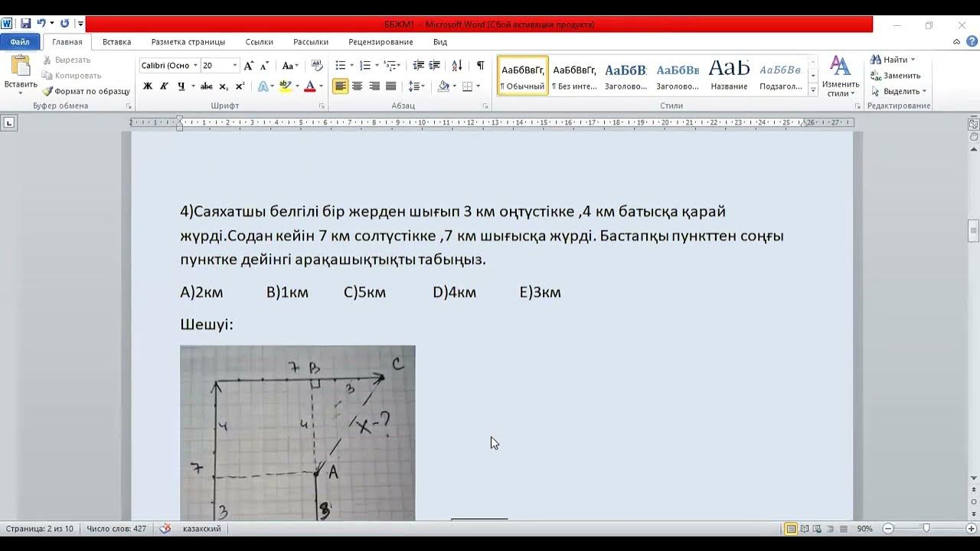980x551 pixels.
Task: Open line spacing options
Action: pyautogui.click(x=416, y=86)
